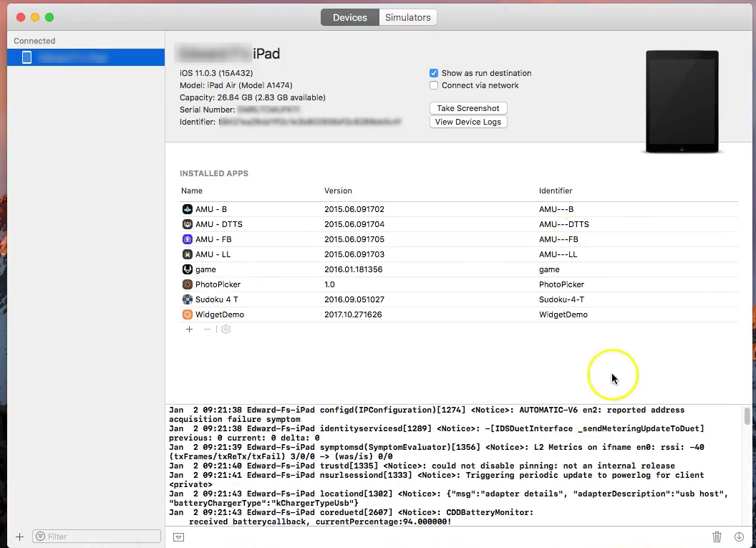Viewport: 756px width, 548px height.
Task: Click the AMU - DTTS app icon
Action: [188, 223]
